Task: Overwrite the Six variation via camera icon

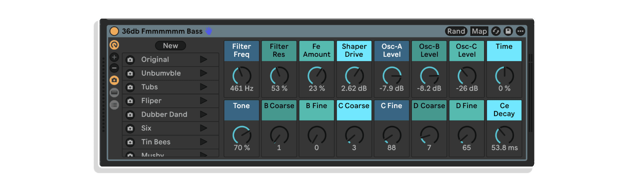Action: [130, 129]
